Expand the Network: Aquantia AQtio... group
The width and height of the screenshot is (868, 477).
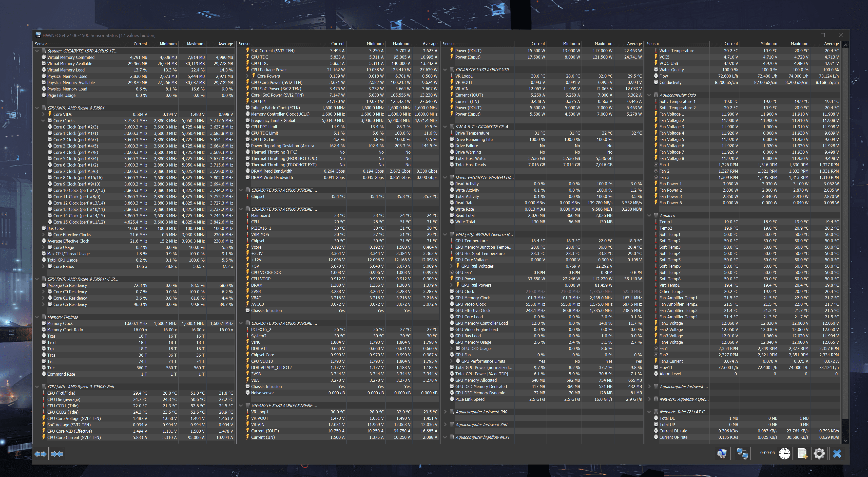click(649, 399)
